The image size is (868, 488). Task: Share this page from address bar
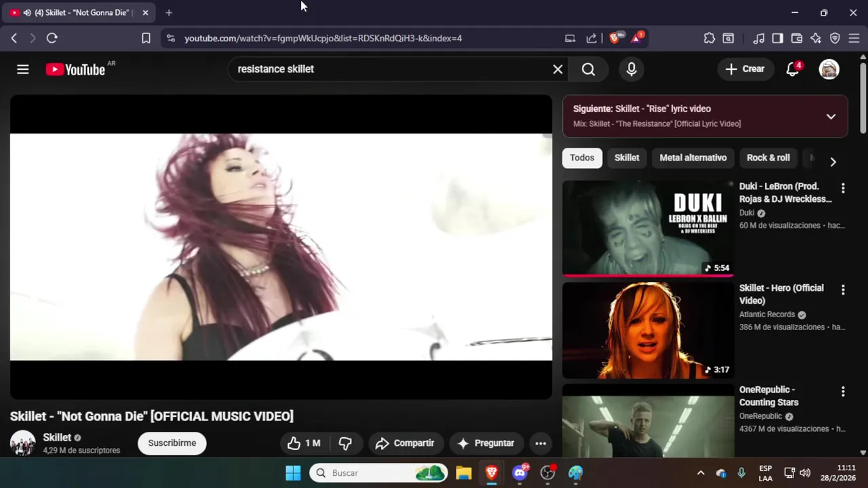coord(591,38)
